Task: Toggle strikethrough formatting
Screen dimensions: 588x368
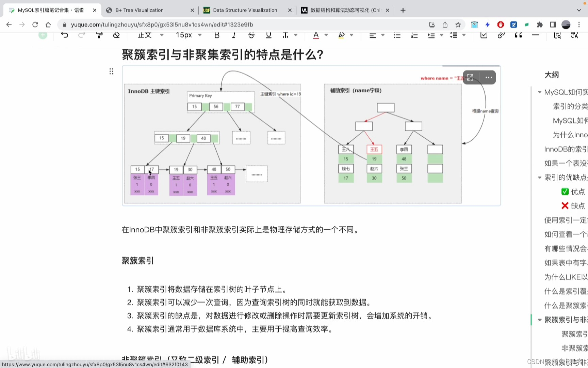Action: 251,35
